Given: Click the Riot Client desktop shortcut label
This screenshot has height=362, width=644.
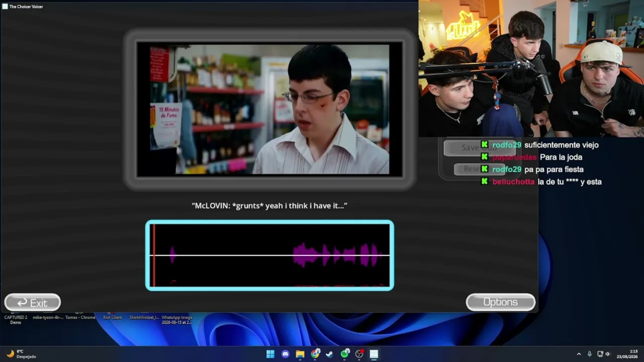Looking at the screenshot, I should [x=112, y=317].
